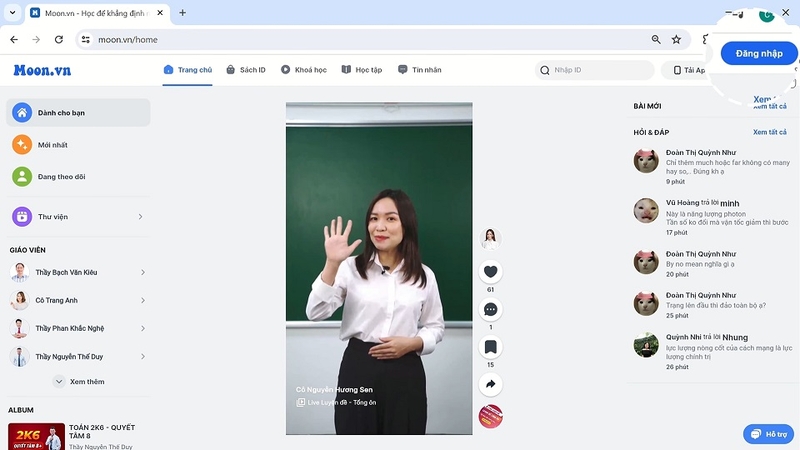Share the video with arrow icon
Image resolution: width=800 pixels, height=450 pixels.
[x=490, y=384]
